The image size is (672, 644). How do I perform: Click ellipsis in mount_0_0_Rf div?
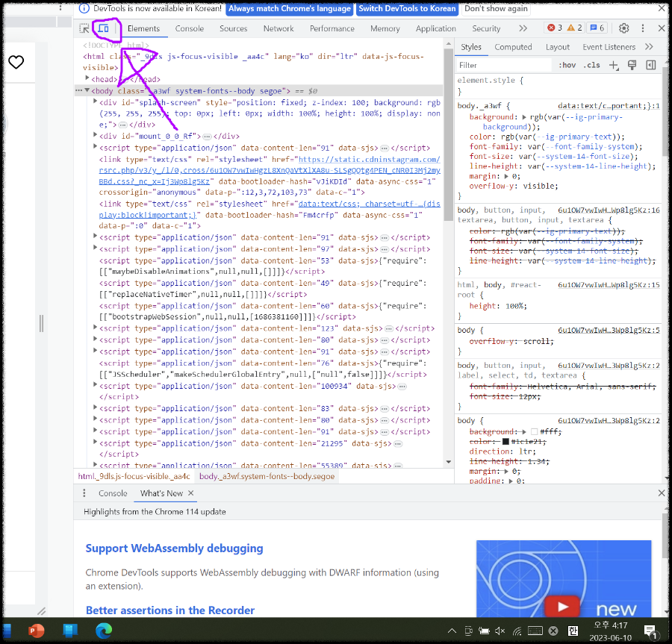tap(207, 137)
